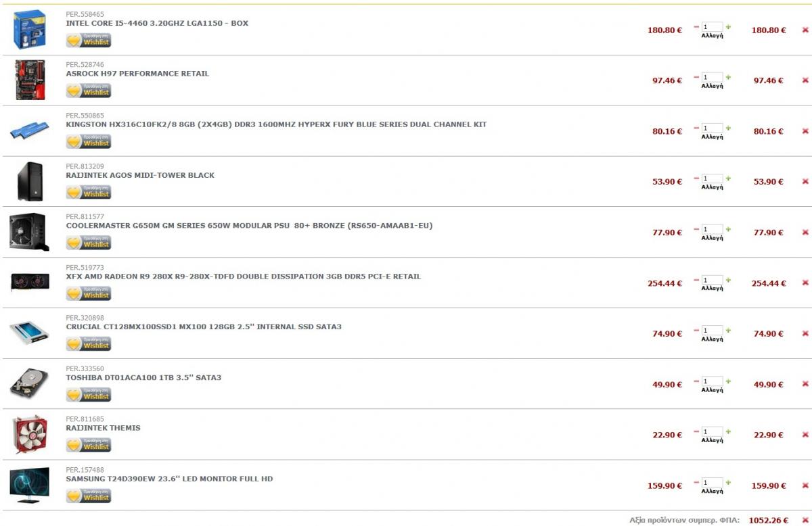812x526 pixels.
Task: Remove Samsung T24D390EW monitor from cart
Action: (x=805, y=486)
